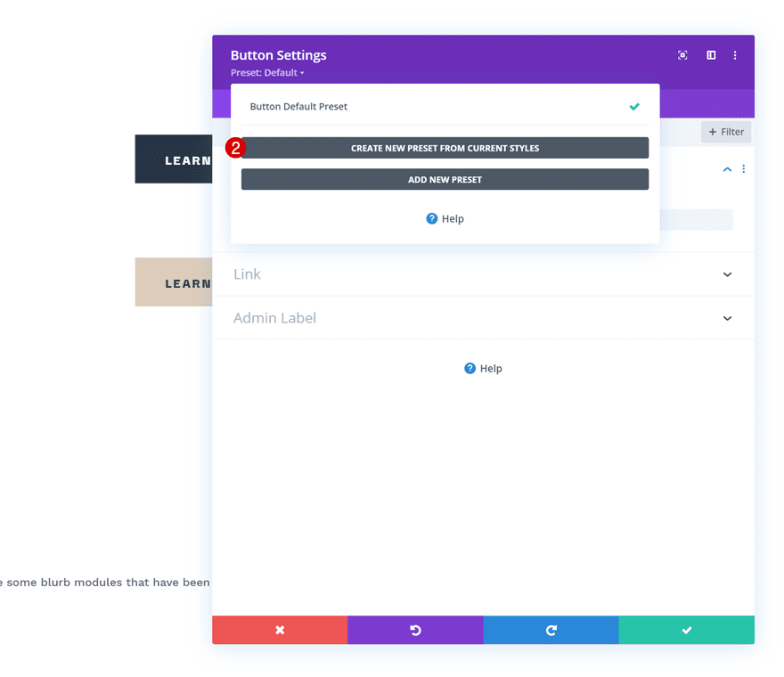Image resolution: width=784 pixels, height=677 pixels.
Task: Click the Add New Preset button
Action: click(445, 179)
